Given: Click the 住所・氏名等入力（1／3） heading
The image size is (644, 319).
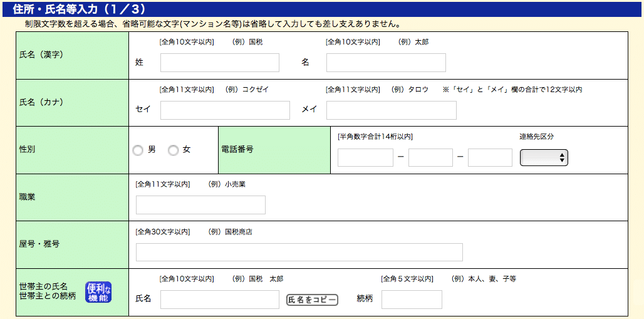Looking at the screenshot, I should click(78, 8).
